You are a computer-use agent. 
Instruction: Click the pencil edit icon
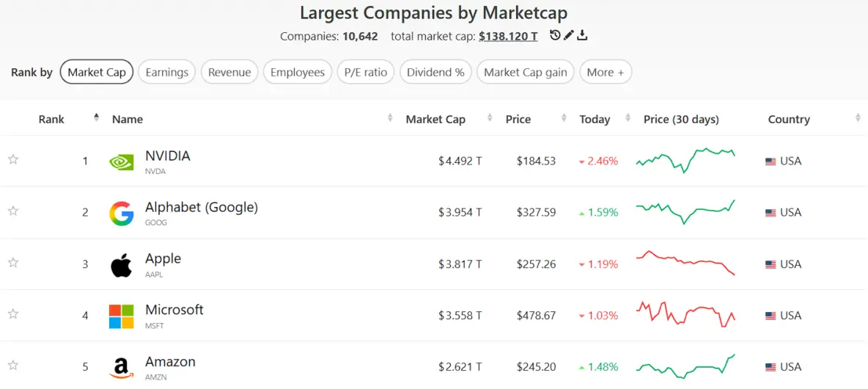569,35
